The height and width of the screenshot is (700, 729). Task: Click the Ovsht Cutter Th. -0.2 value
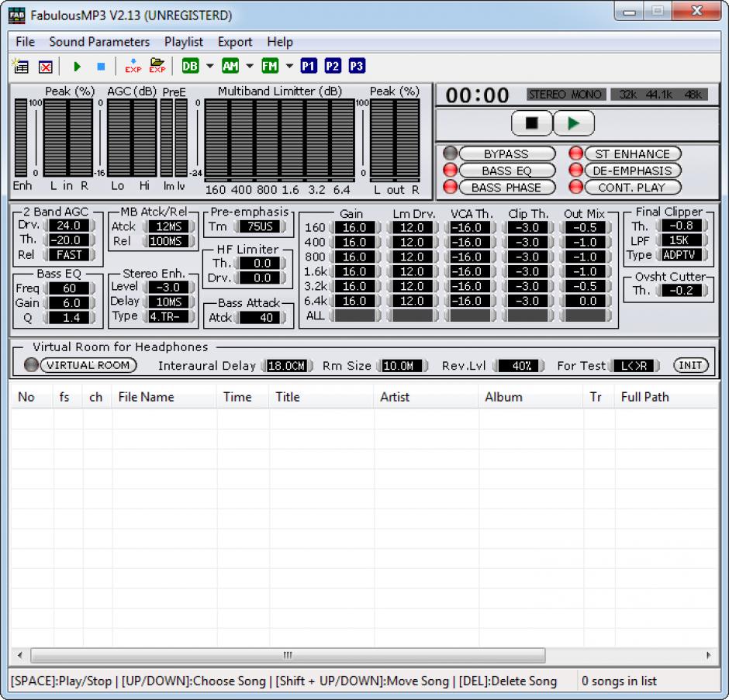[x=682, y=291]
